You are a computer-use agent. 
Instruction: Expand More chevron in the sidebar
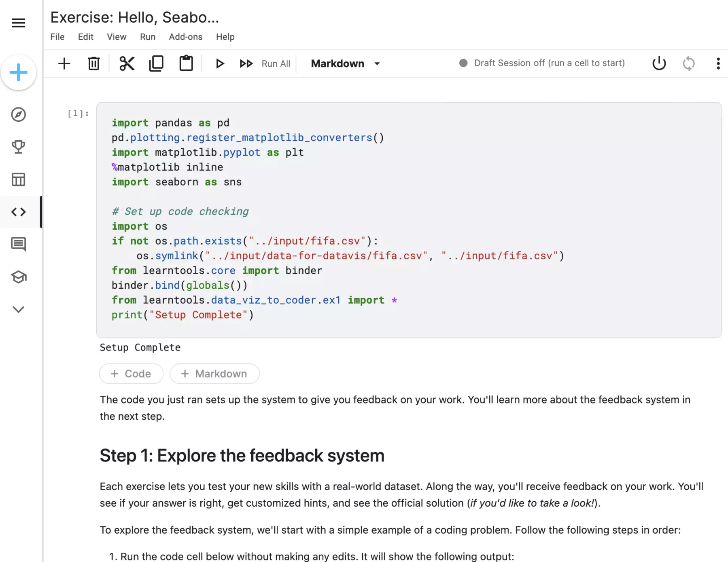click(x=19, y=309)
